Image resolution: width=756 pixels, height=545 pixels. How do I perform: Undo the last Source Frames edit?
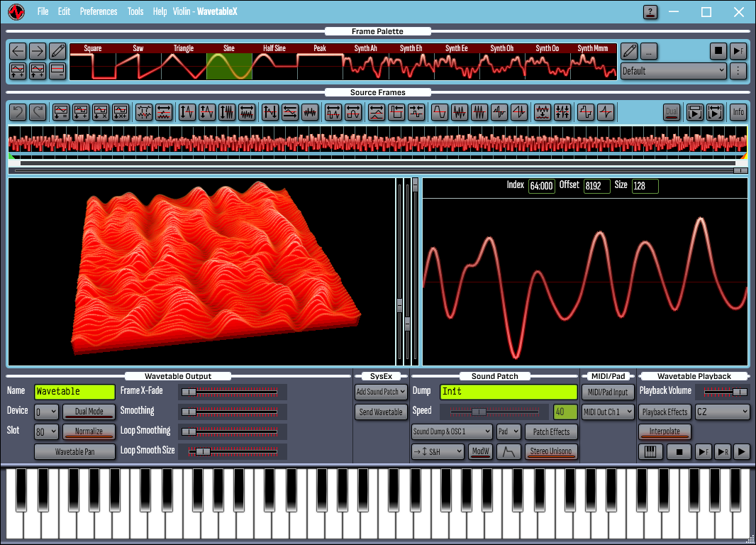18,112
